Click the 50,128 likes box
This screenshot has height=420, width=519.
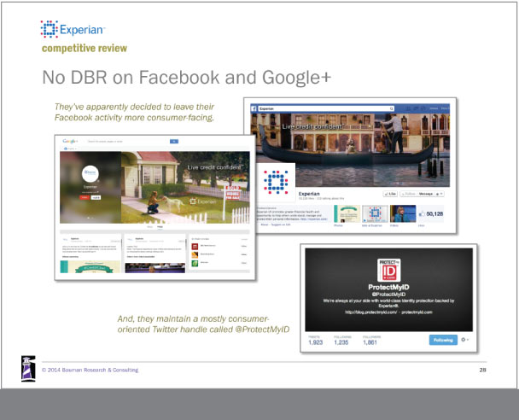[x=431, y=213]
